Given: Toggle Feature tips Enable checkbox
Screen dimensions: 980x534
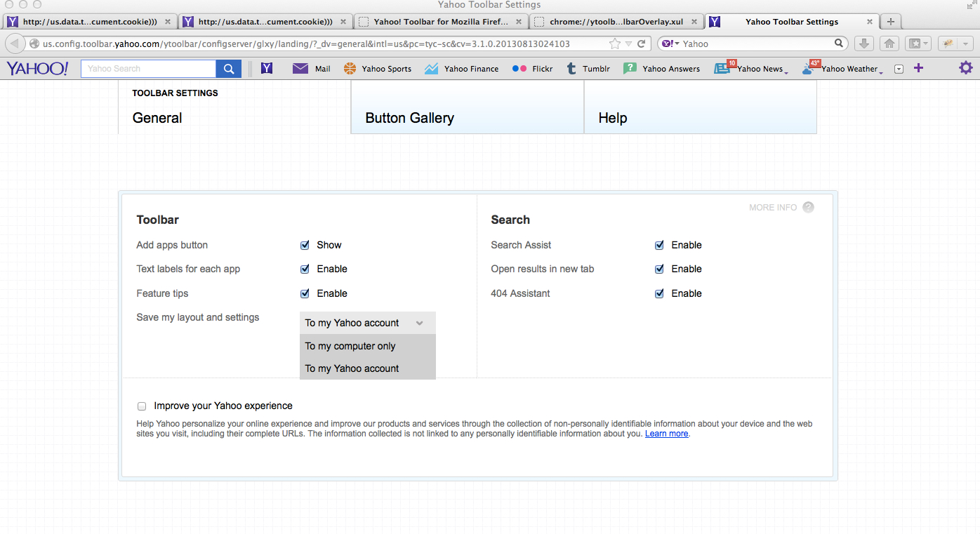Looking at the screenshot, I should coord(305,293).
